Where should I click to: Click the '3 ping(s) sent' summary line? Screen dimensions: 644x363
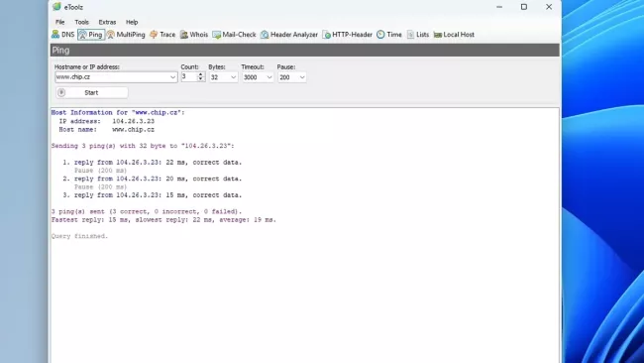click(147, 211)
